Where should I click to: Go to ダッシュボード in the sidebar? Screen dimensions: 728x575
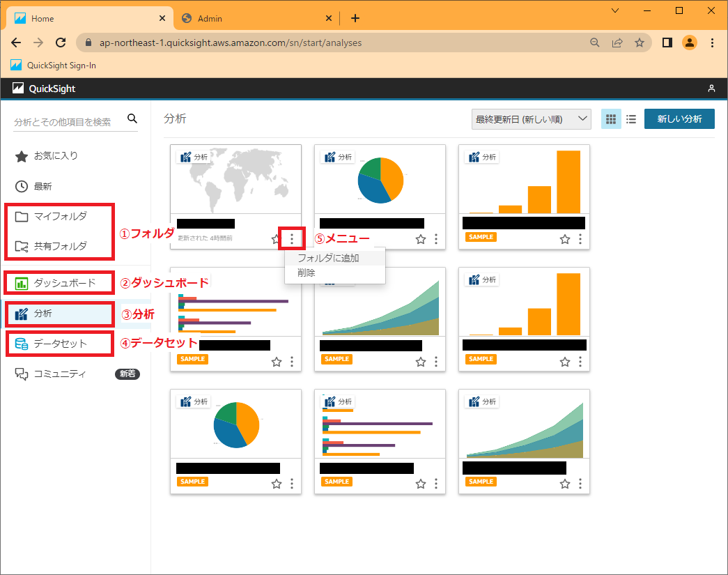click(55, 283)
